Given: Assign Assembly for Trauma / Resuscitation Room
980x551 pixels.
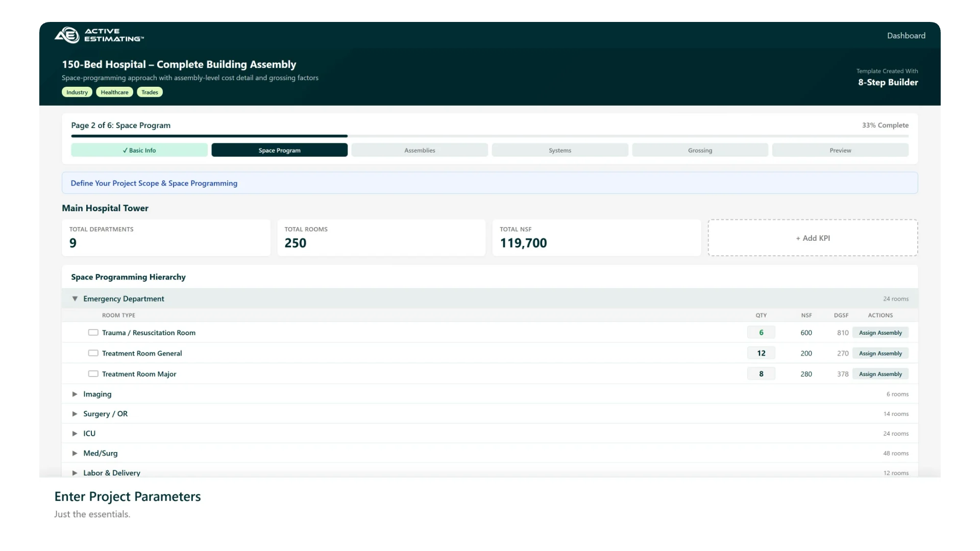Looking at the screenshot, I should (880, 333).
